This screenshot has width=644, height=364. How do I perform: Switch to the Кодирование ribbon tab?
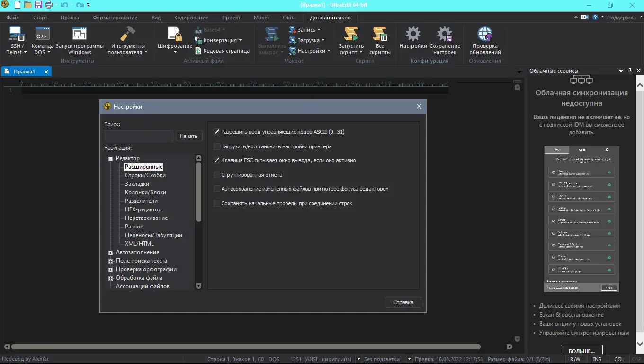coord(191,18)
